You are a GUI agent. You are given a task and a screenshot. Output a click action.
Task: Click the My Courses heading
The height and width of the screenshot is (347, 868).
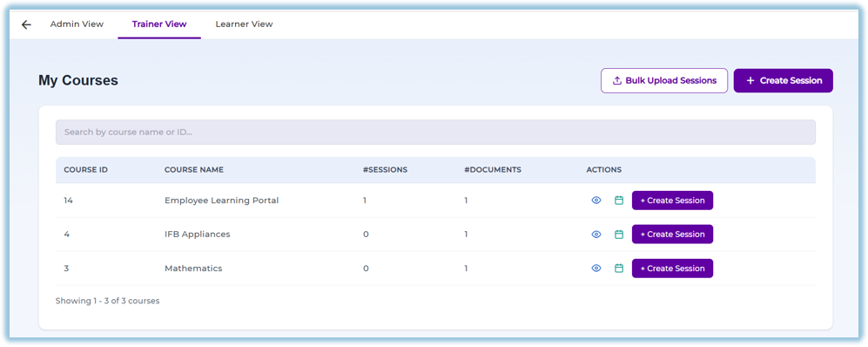78,81
